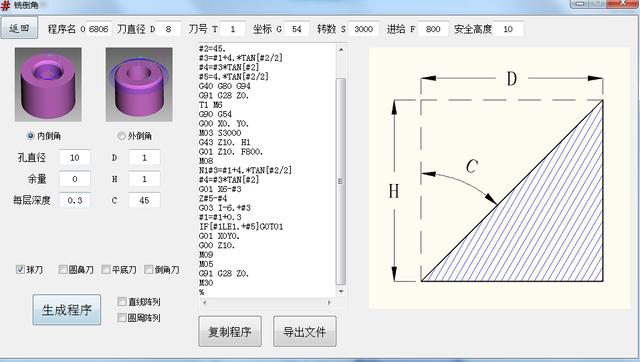The image size is (640, 362).
Task: Edit the 每层深度 depth per layer field
Action: pos(75,200)
